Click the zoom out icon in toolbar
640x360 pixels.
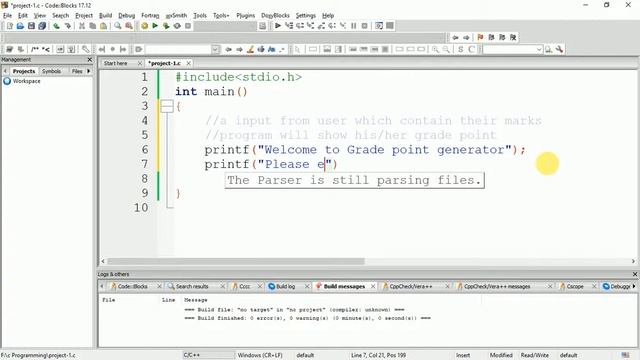pyautogui.click(x=446, y=49)
